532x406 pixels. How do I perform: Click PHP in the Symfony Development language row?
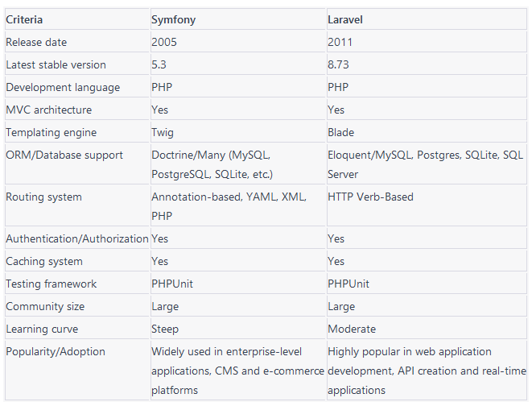coord(238,87)
